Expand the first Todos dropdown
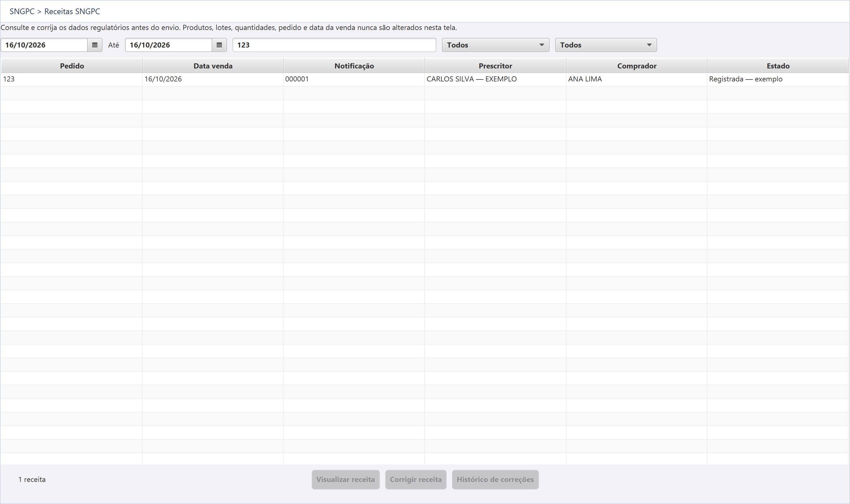This screenshot has width=850, height=504. pos(495,45)
